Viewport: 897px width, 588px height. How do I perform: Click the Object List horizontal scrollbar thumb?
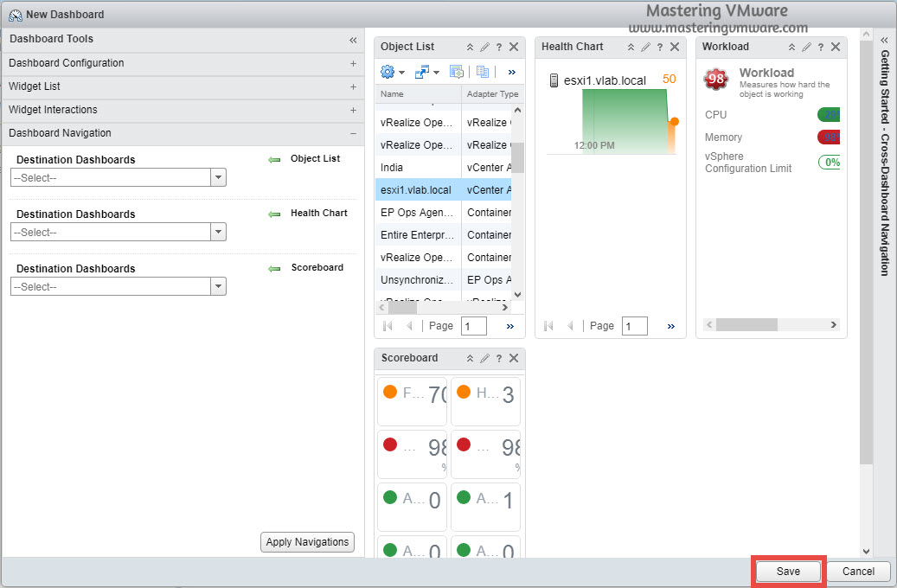click(402, 308)
